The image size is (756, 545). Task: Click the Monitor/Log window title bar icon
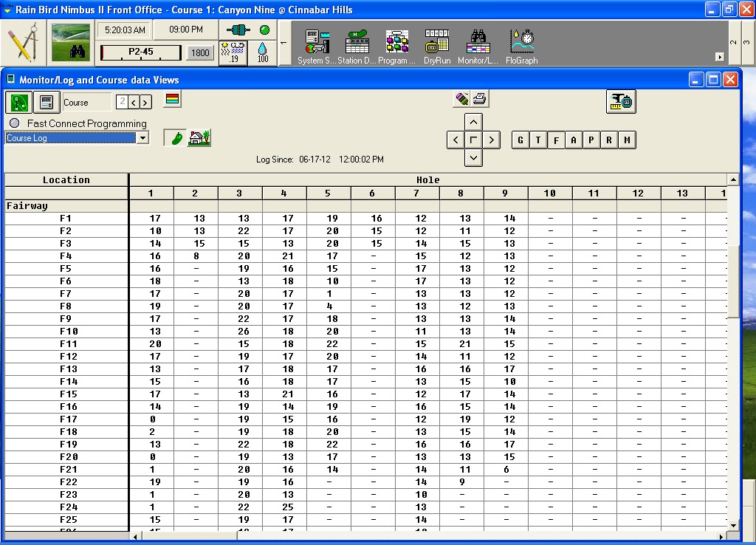point(10,80)
